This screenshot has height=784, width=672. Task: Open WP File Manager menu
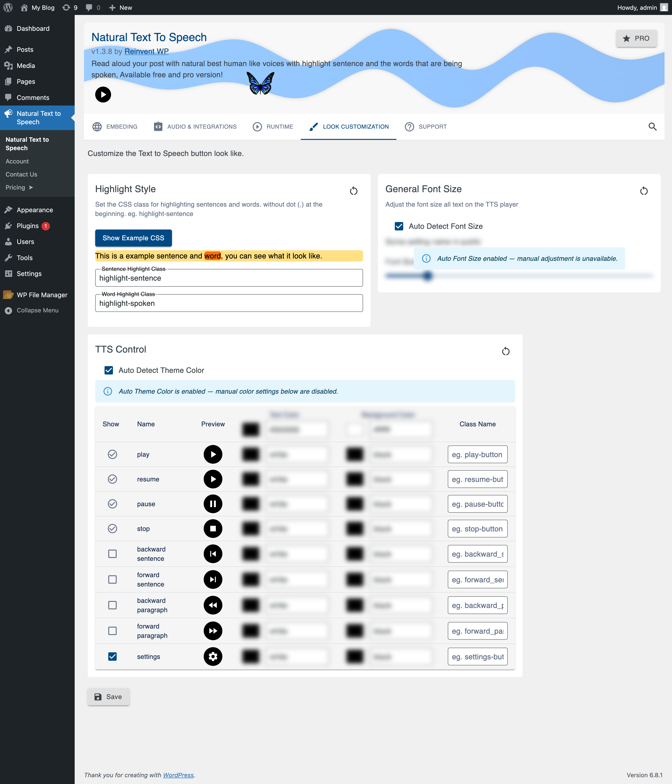[x=37, y=295]
